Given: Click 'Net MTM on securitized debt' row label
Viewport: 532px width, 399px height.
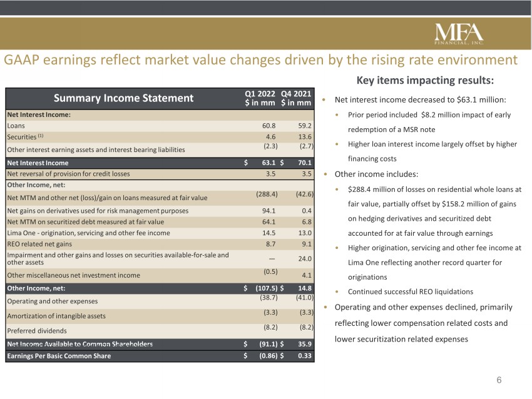Looking at the screenshot, I should 86,222.
